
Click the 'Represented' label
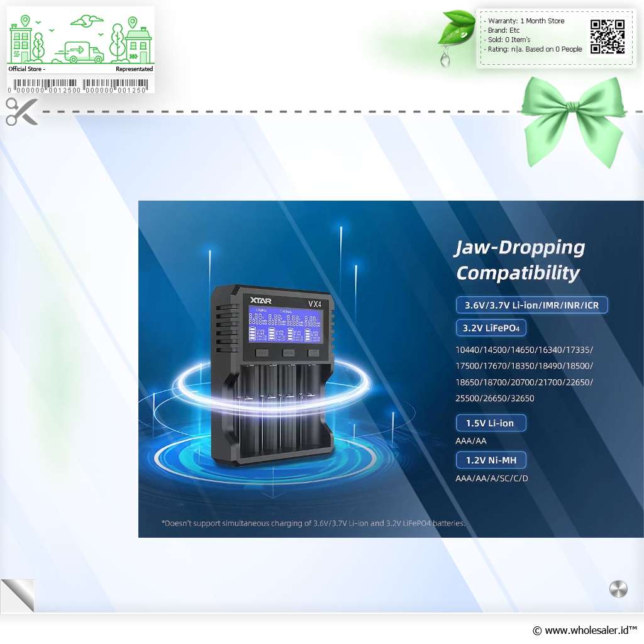point(135,69)
